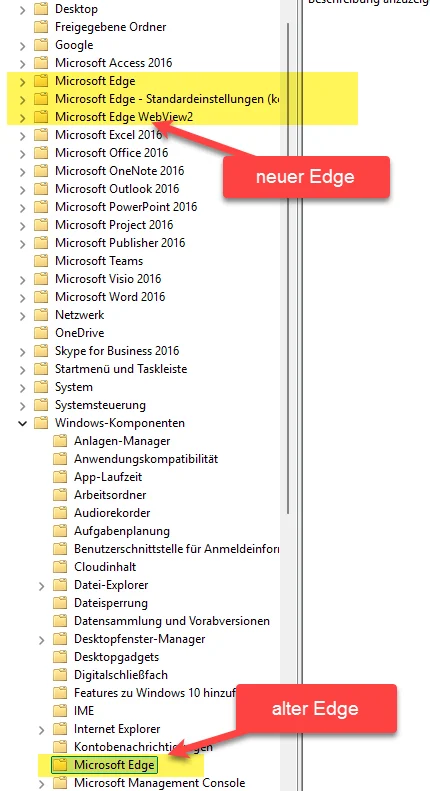Expand the Microsoft Outlook 2016 node
Screen dimensions: 430x791
coord(22,189)
